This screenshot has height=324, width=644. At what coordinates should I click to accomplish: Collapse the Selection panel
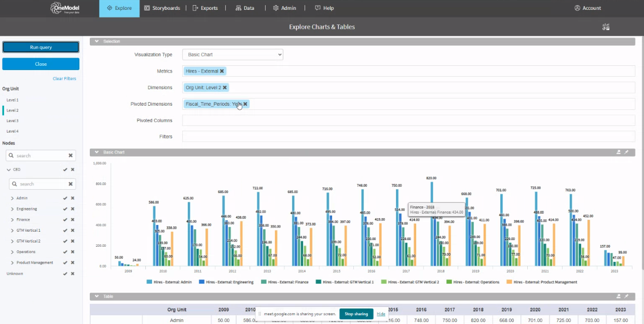click(97, 41)
